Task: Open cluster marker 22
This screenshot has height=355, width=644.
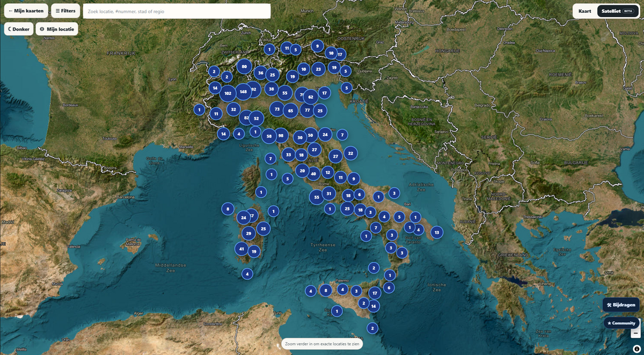Action: [350, 153]
